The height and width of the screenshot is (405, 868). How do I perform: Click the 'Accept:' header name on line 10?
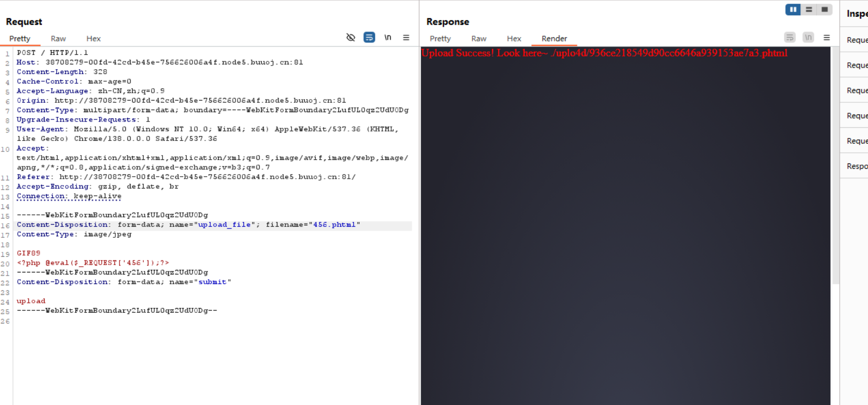click(33, 148)
